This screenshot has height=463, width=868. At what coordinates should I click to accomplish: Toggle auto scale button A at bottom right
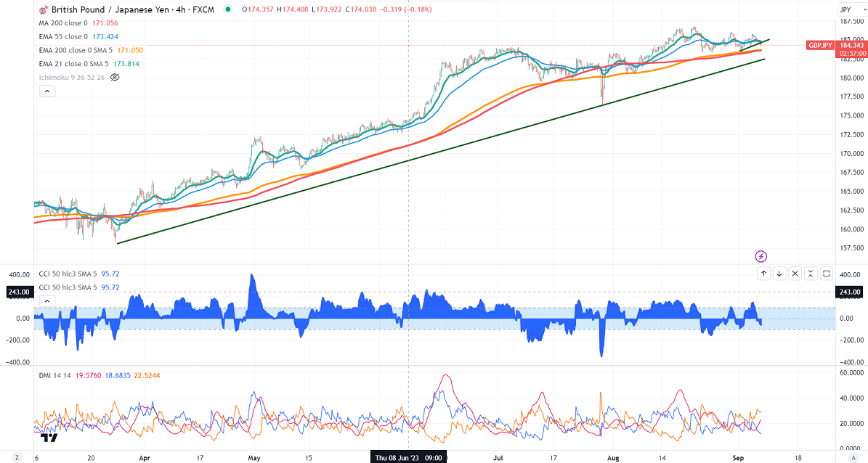pyautogui.click(x=853, y=457)
